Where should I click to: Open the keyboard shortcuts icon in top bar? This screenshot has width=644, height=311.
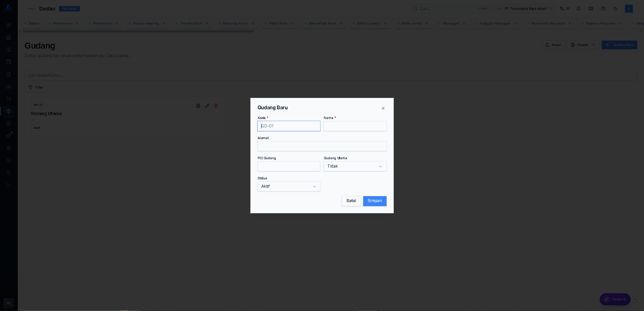591,9
